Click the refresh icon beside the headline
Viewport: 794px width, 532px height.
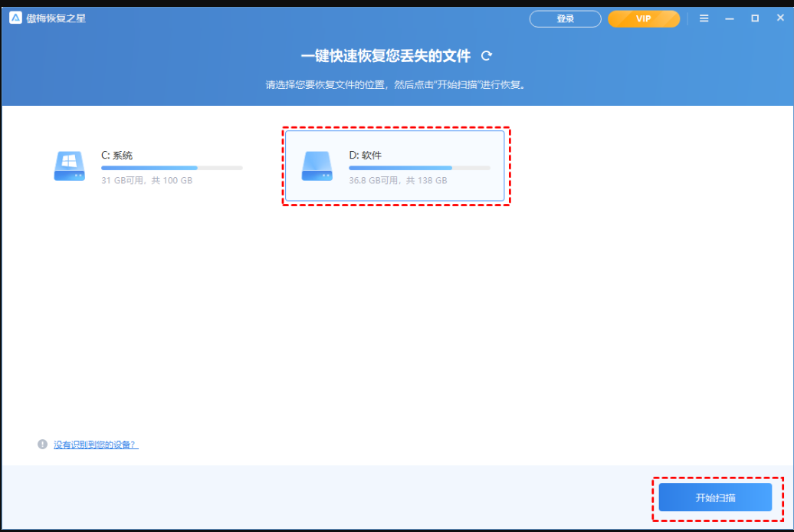pyautogui.click(x=487, y=56)
